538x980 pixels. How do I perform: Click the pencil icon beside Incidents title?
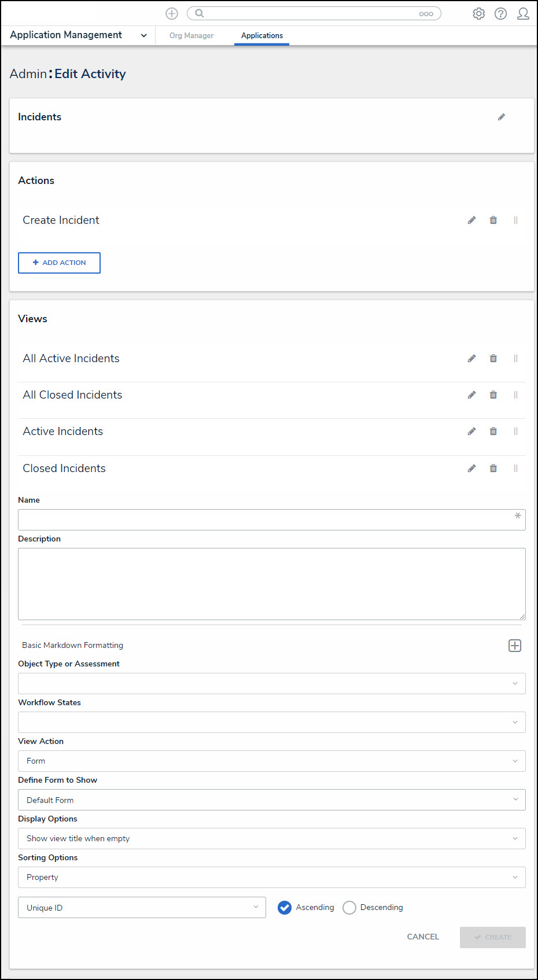502,117
